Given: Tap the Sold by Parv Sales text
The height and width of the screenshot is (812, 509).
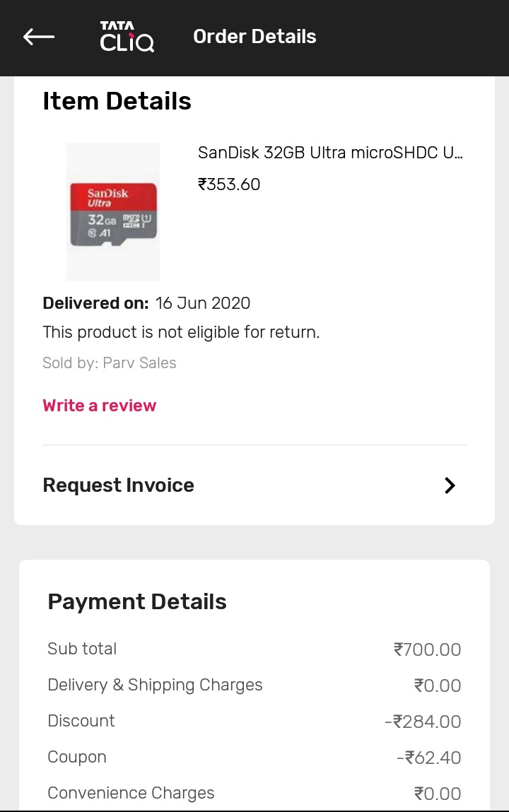Looking at the screenshot, I should click(110, 363).
